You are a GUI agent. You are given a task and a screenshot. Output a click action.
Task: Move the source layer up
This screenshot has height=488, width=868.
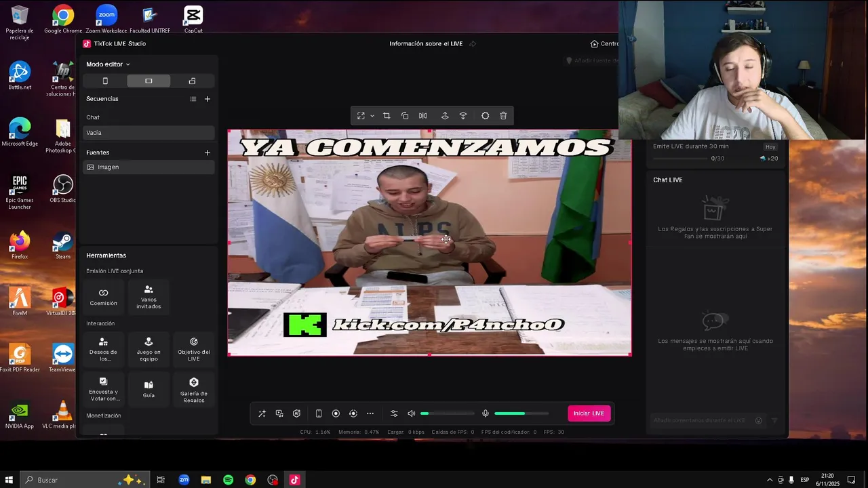tap(445, 116)
